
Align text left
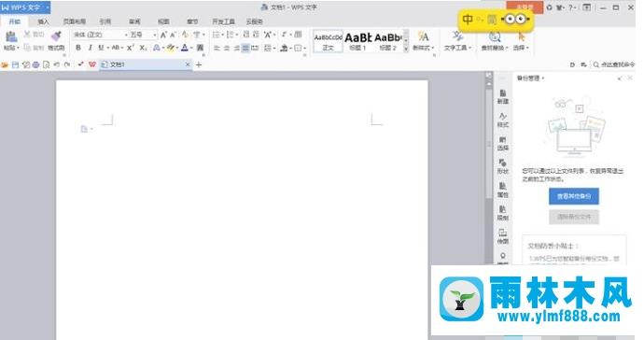(217, 48)
